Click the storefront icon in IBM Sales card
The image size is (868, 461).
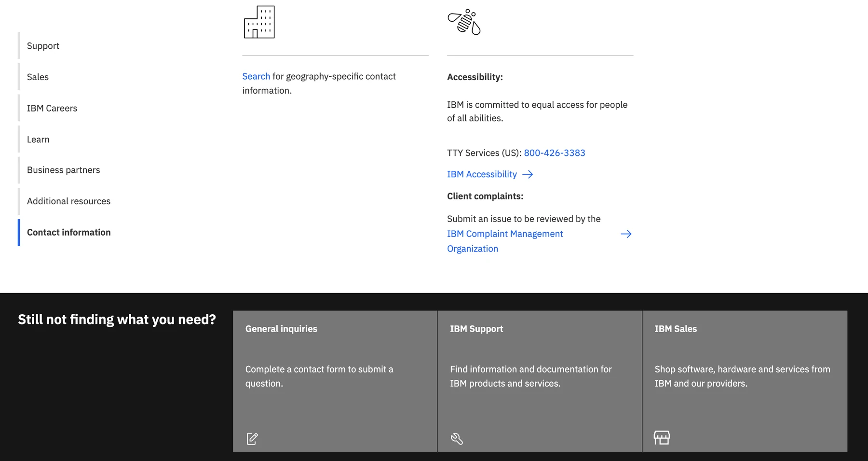click(662, 437)
